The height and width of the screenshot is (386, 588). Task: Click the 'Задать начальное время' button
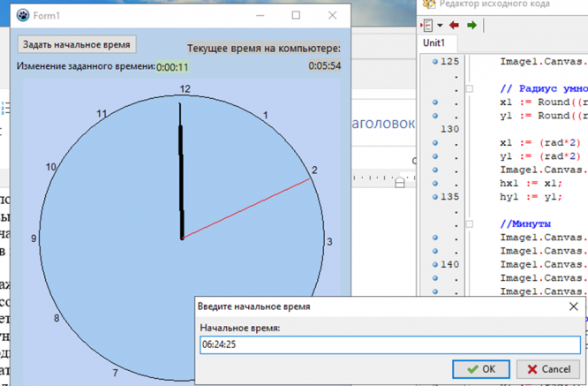point(76,44)
